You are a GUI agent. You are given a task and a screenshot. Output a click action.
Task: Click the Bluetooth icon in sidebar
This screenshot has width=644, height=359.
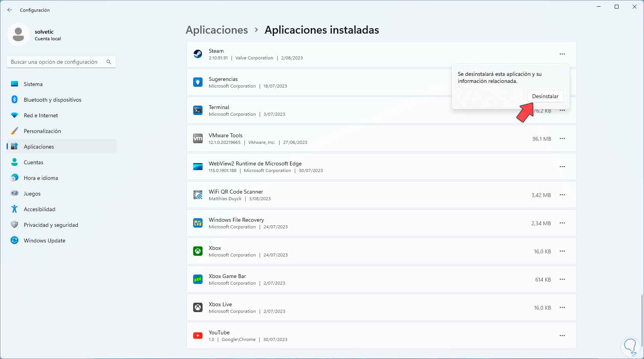tap(14, 100)
